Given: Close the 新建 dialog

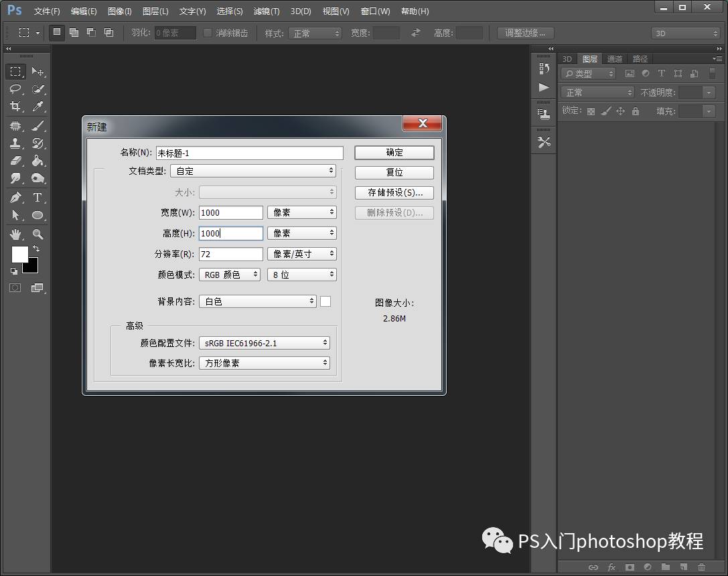Looking at the screenshot, I should 423,123.
